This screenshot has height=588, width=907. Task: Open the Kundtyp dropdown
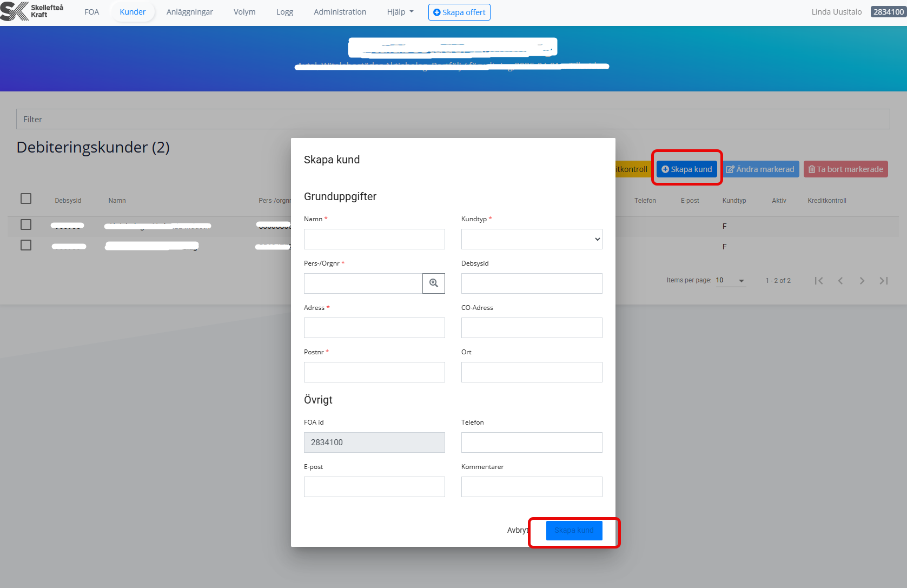tap(531, 239)
